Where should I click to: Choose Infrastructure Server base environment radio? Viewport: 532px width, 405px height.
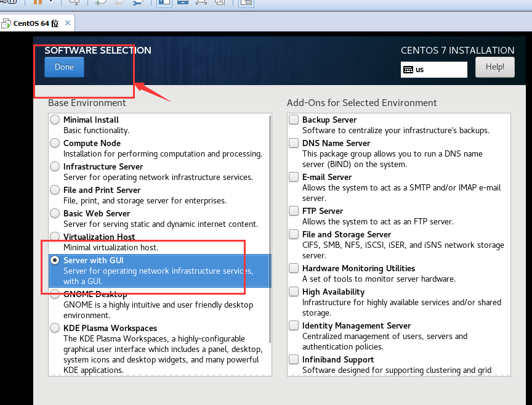55,166
